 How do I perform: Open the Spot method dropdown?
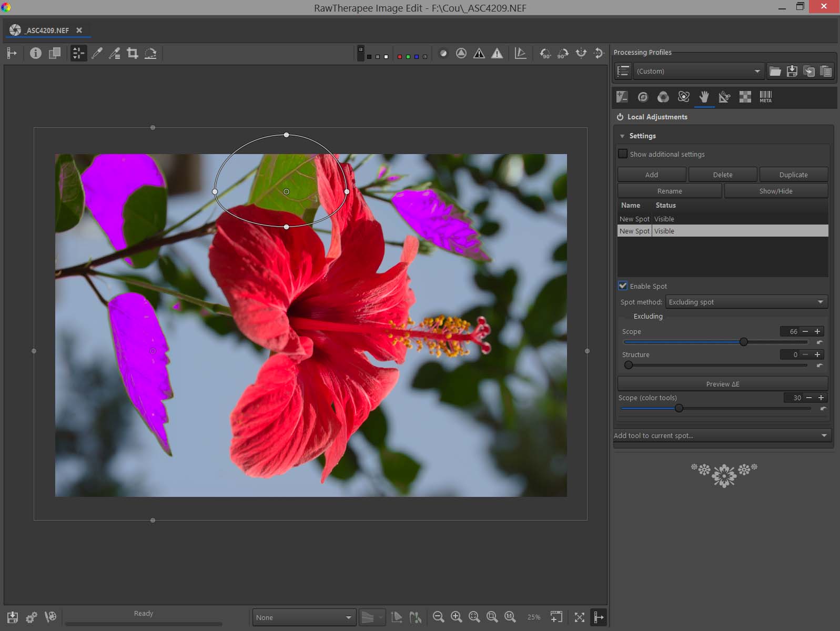point(746,302)
